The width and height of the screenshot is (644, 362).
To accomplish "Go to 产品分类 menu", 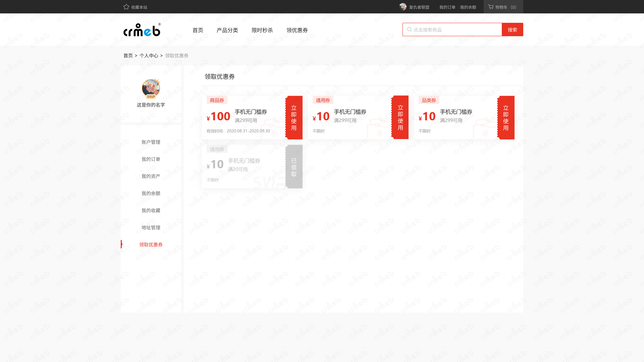I will point(227,30).
